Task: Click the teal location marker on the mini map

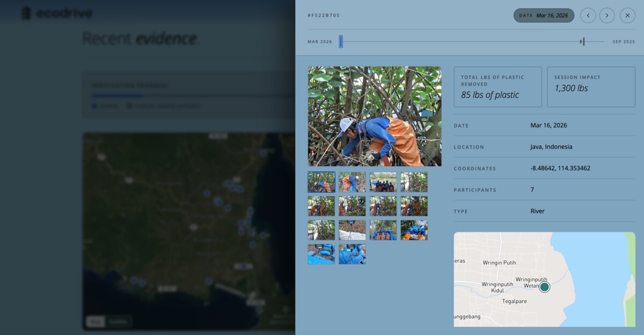Action: point(545,287)
